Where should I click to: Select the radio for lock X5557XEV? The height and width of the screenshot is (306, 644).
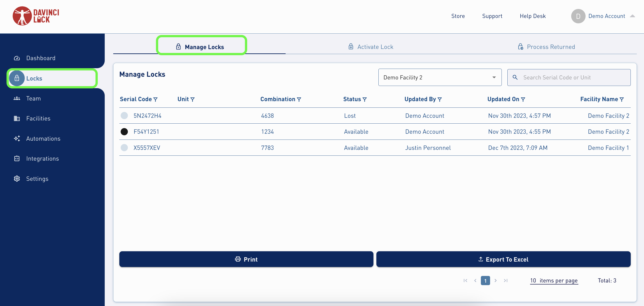click(124, 148)
